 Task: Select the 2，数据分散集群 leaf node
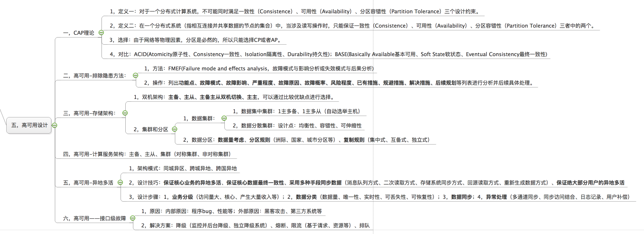click(x=297, y=126)
